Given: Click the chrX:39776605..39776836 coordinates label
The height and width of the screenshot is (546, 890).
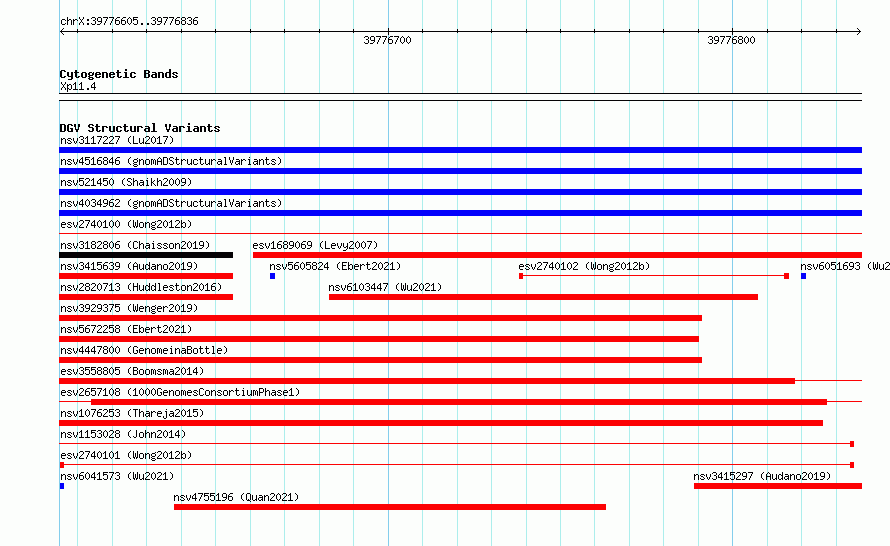Looking at the screenshot, I should pyautogui.click(x=129, y=22).
